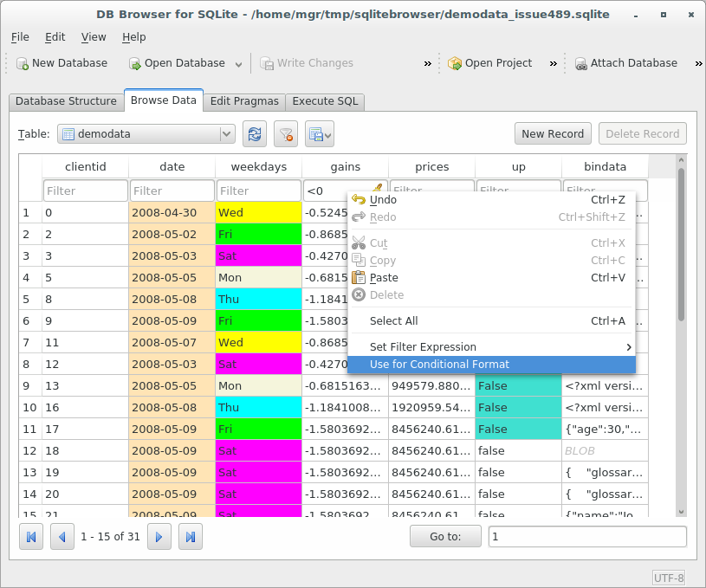Clear all filters with funnel icon
This screenshot has width=706, height=588.
click(286, 134)
